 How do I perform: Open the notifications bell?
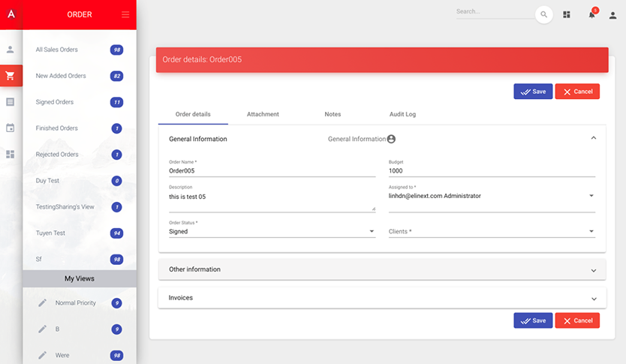pyautogui.click(x=591, y=15)
